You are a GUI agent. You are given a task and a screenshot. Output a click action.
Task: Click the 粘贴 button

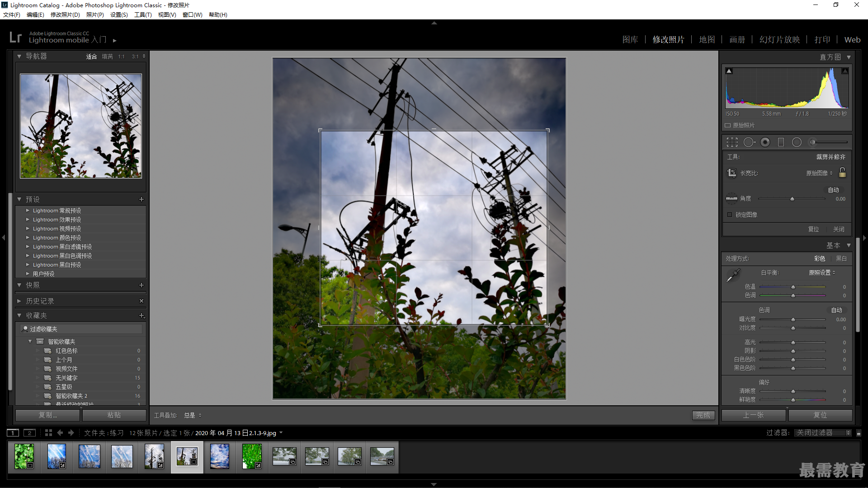114,415
